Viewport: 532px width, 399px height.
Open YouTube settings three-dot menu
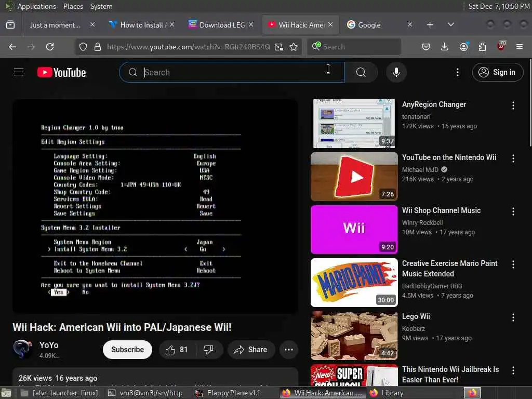(457, 72)
